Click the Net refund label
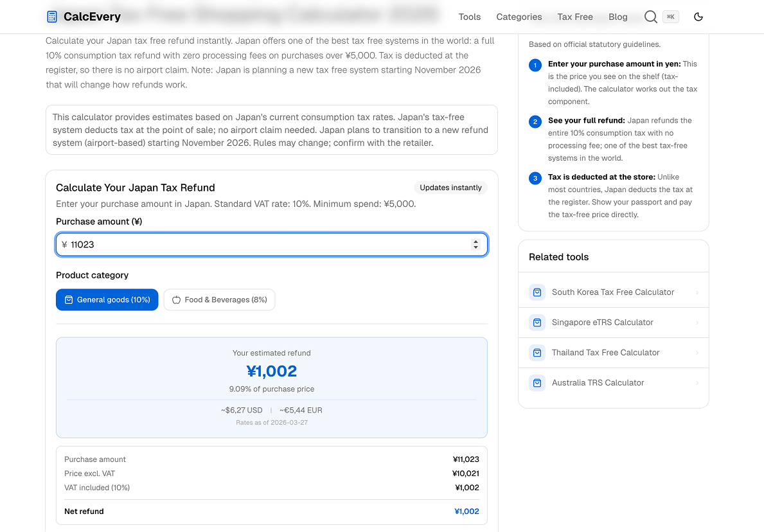This screenshot has width=764, height=532. click(x=84, y=511)
